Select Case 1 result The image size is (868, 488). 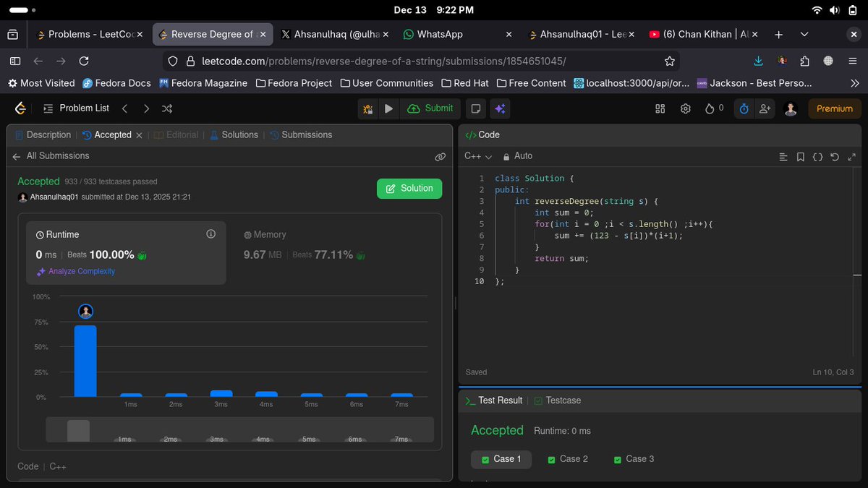[x=501, y=459]
